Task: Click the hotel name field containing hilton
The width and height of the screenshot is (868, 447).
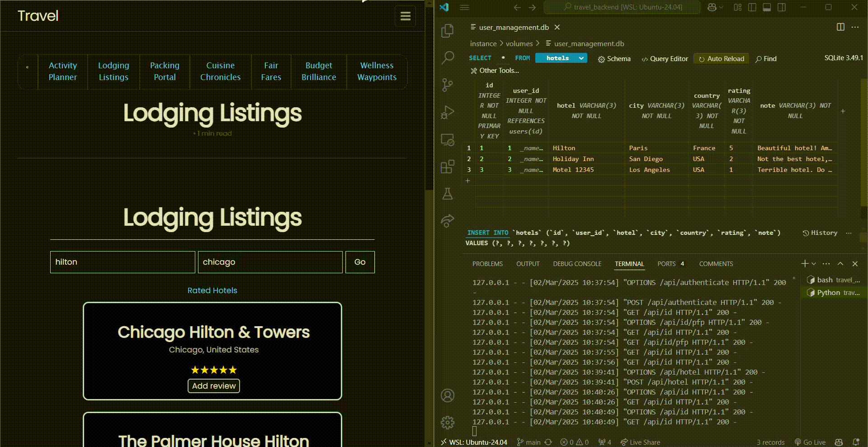Action: click(123, 262)
